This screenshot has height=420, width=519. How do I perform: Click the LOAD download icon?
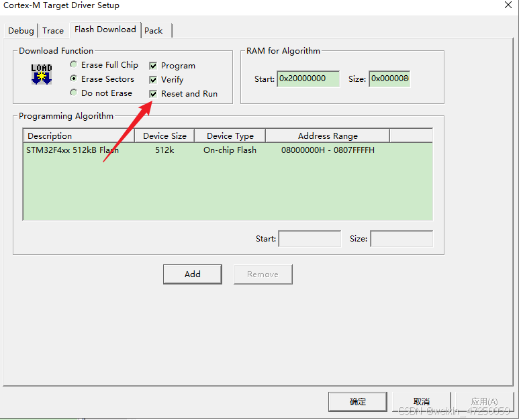coord(42,74)
